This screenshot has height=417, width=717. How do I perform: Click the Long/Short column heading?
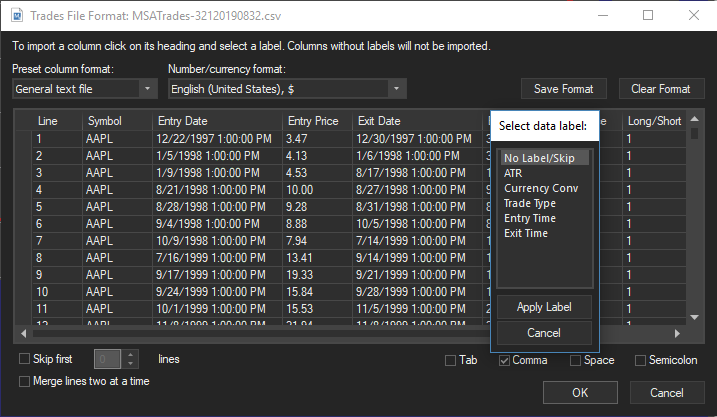[x=654, y=121]
